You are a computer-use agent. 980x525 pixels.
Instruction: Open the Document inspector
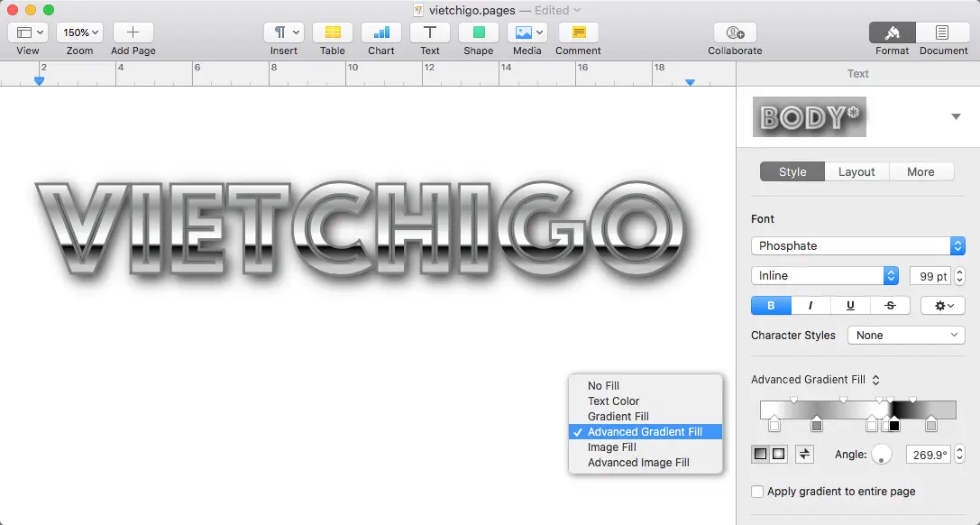pyautogui.click(x=943, y=32)
